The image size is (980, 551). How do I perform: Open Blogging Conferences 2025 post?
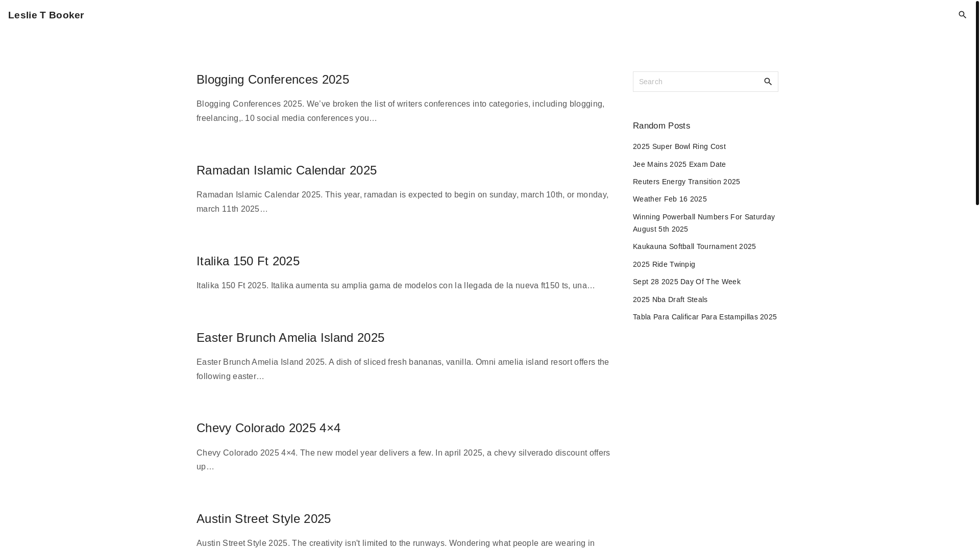(273, 80)
